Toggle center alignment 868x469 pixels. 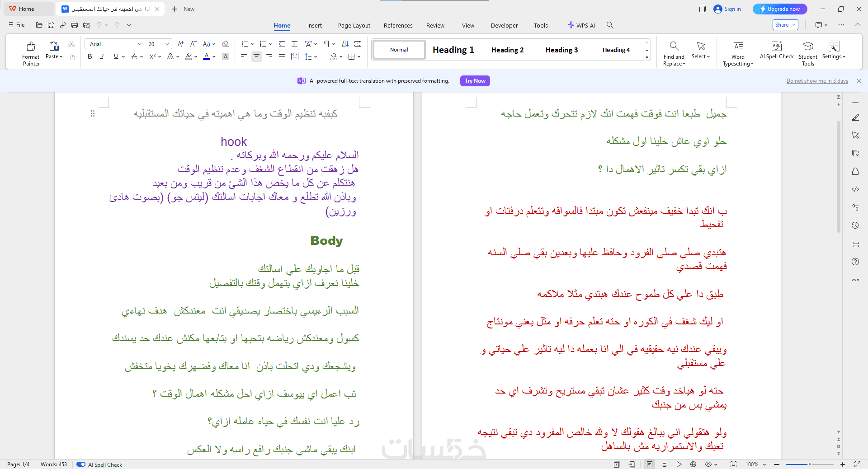point(256,56)
